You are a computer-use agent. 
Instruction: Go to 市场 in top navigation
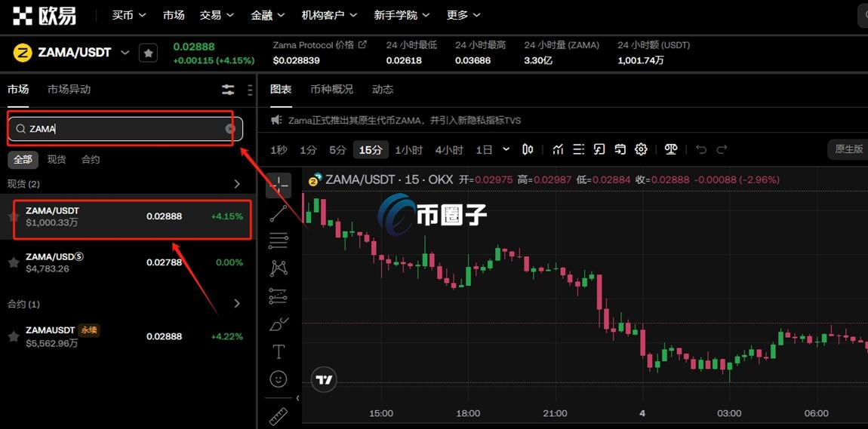(x=174, y=16)
